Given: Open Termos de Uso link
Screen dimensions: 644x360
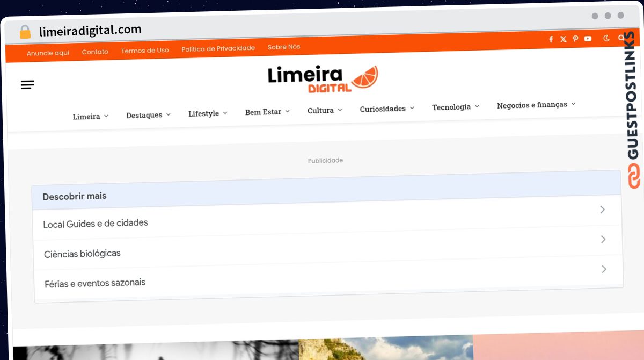Looking at the screenshot, I should coord(145,50).
